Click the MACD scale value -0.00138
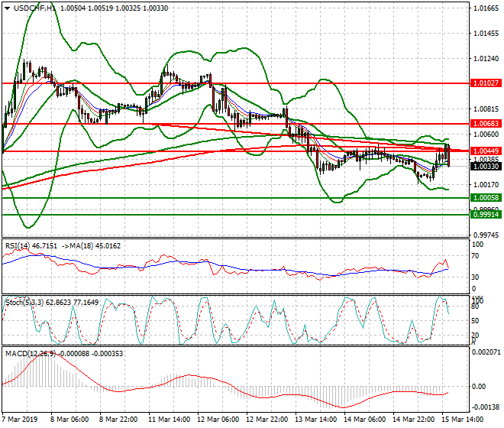Image resolution: width=504 pixels, height=428 pixels. pos(486,407)
